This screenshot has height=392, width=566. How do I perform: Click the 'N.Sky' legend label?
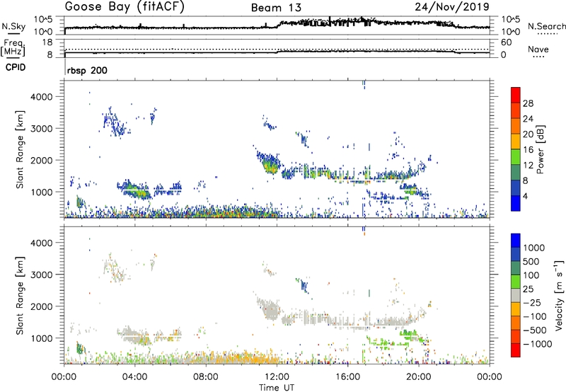[13, 26]
